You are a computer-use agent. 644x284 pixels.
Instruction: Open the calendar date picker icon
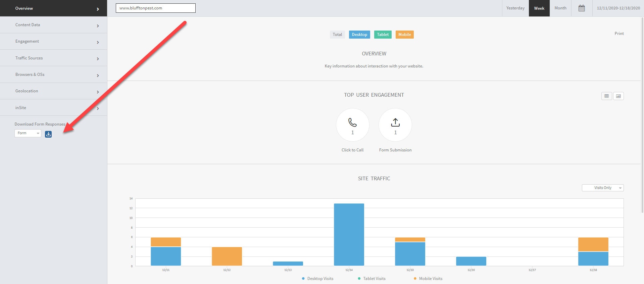point(582,8)
